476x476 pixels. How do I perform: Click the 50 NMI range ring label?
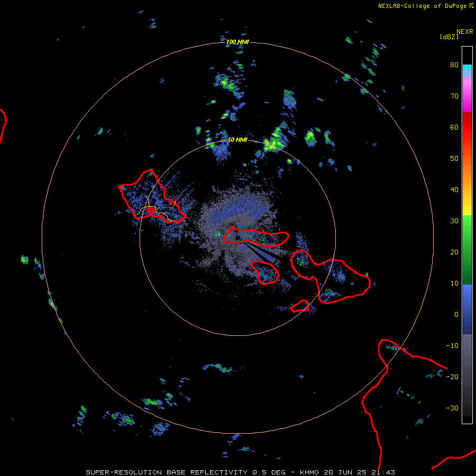[237, 140]
